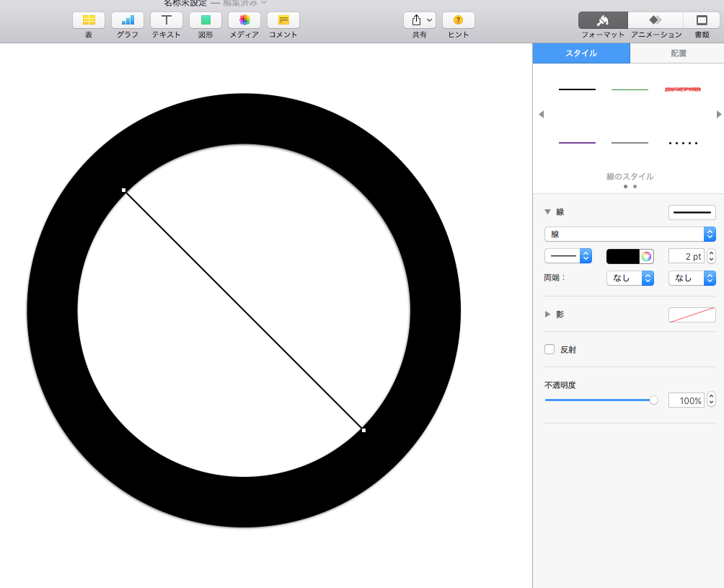724x588 pixels.
Task: Choose the purple line style preset
Action: [577, 143]
